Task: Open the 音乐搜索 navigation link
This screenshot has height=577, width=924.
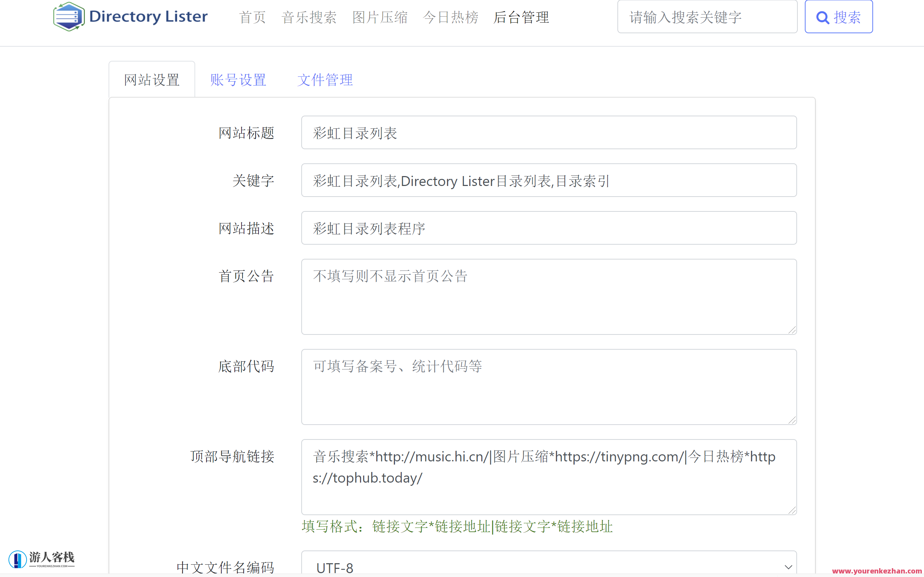Action: coord(309,17)
